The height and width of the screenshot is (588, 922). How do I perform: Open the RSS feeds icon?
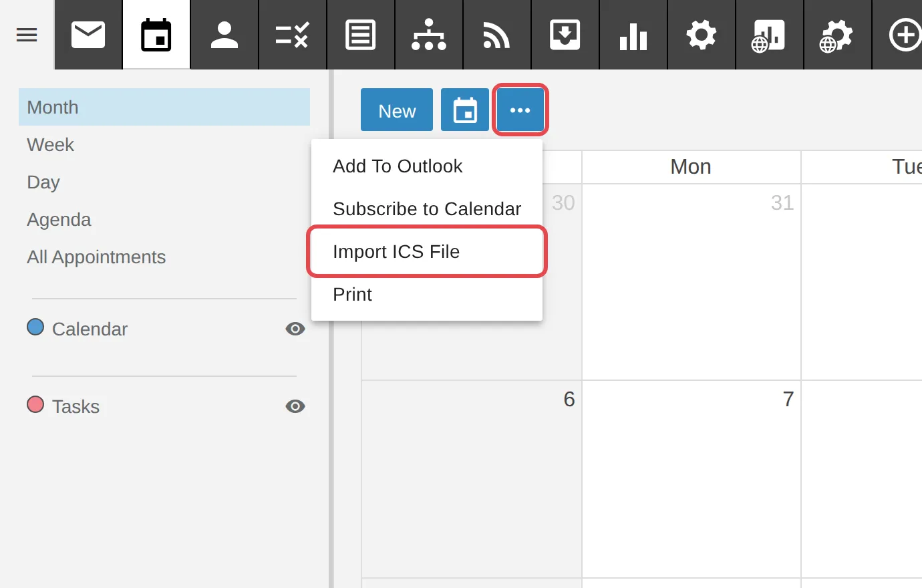(x=497, y=35)
